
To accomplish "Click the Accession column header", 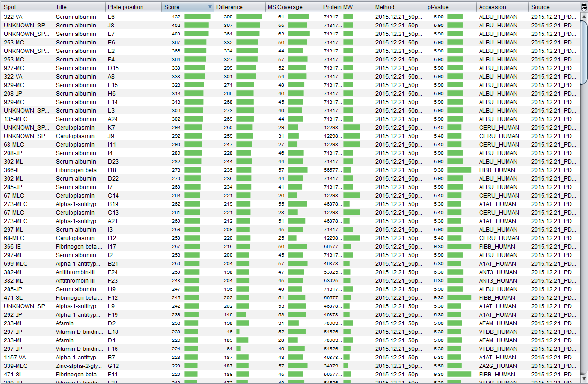I will coord(502,7).
